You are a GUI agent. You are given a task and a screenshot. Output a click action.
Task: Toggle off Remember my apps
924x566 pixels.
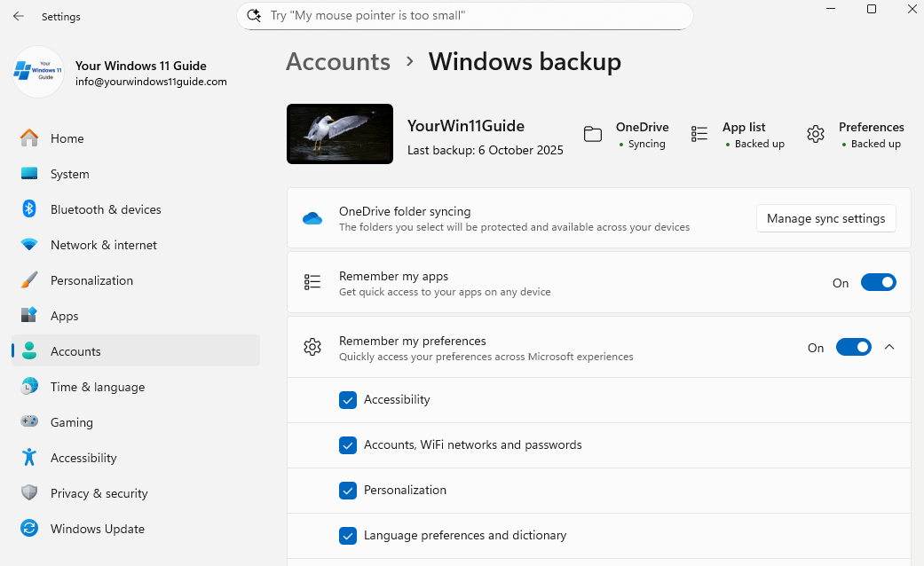(878, 282)
